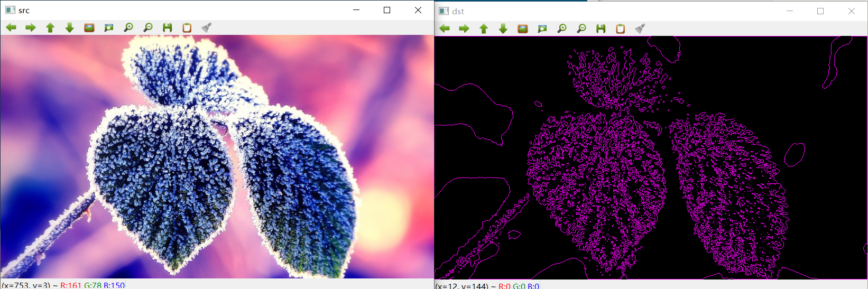Screen dimensions: 868x289
Task: Copy dst image to clipboard
Action: [x=621, y=29]
